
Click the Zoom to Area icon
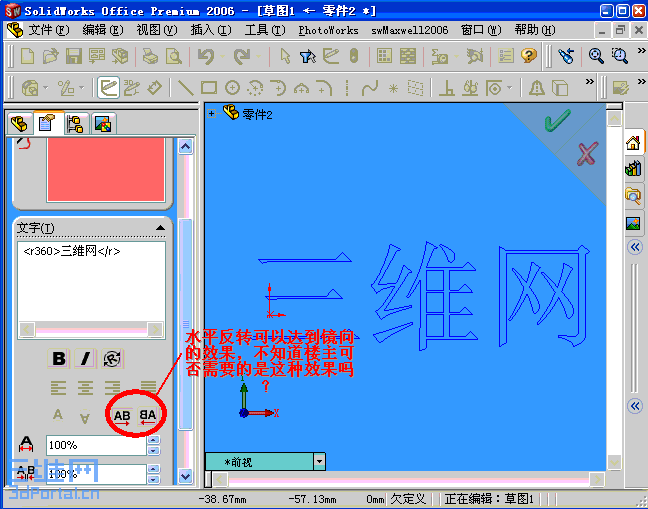click(x=619, y=55)
